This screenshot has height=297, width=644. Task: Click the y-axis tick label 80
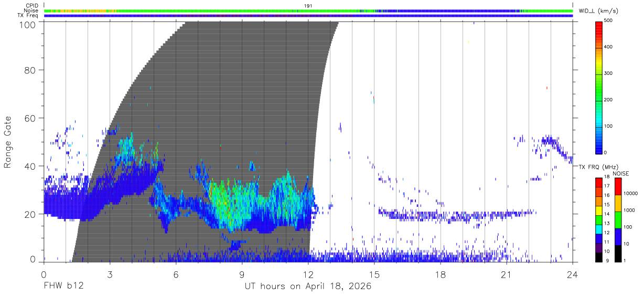tap(30, 70)
